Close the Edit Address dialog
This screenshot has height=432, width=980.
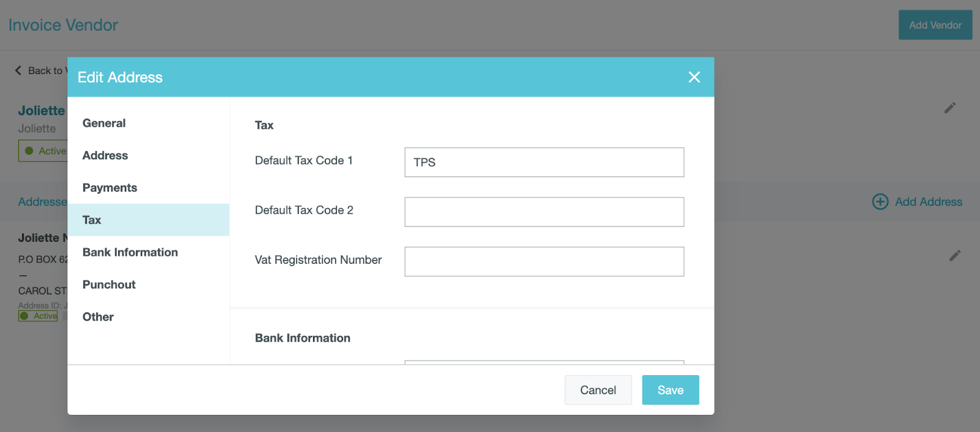click(694, 77)
